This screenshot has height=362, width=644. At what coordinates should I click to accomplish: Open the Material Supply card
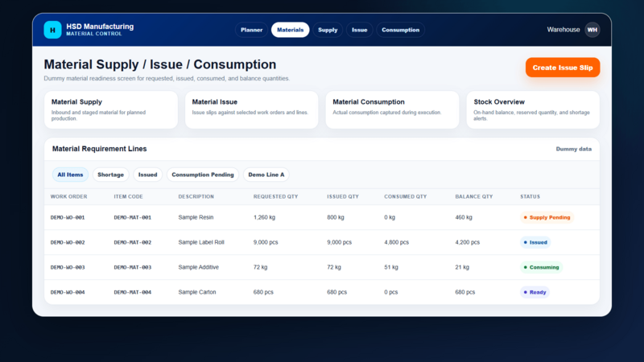(111, 110)
